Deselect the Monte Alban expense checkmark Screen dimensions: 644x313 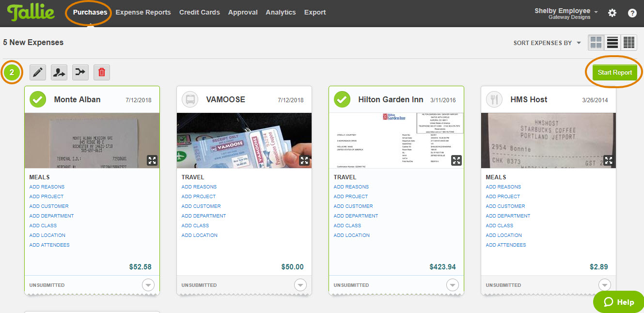click(38, 99)
